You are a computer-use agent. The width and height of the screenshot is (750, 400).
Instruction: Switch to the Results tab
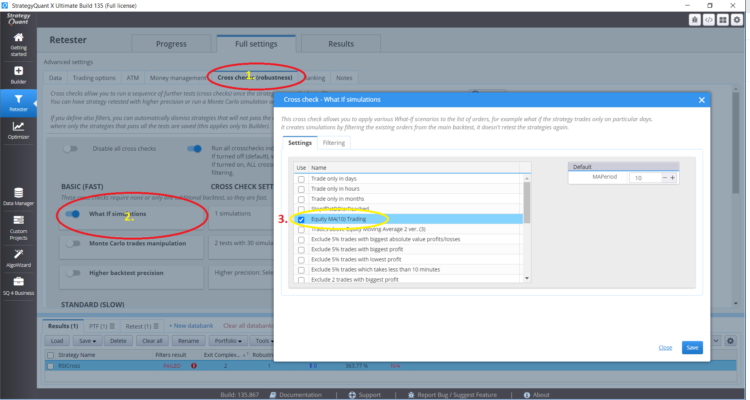(341, 44)
